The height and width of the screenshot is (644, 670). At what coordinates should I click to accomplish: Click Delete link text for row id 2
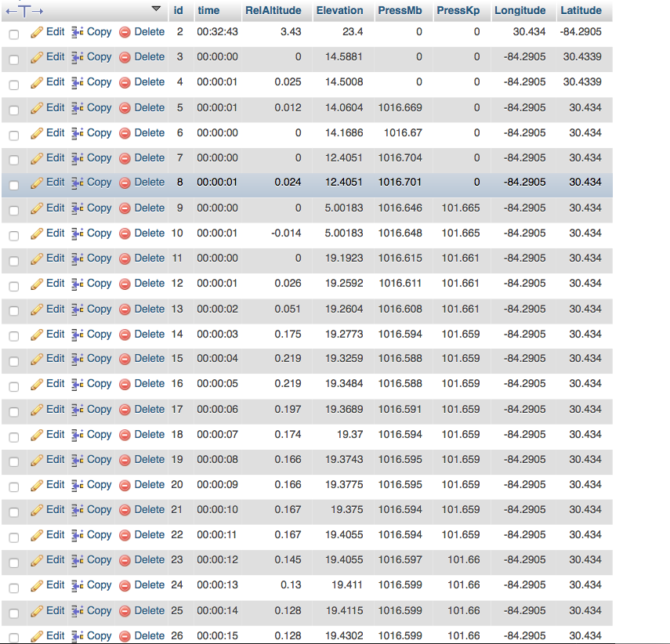click(x=150, y=31)
